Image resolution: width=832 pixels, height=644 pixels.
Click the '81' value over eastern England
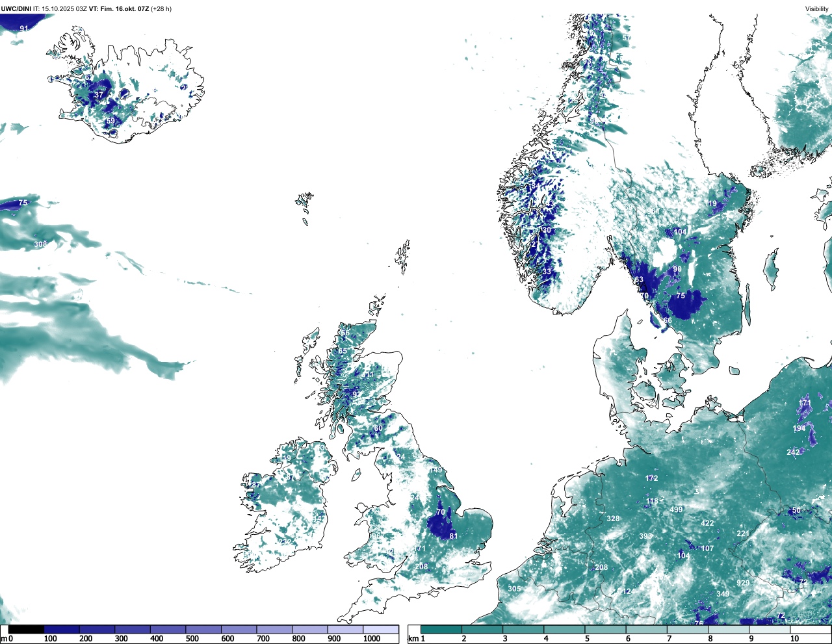point(454,536)
